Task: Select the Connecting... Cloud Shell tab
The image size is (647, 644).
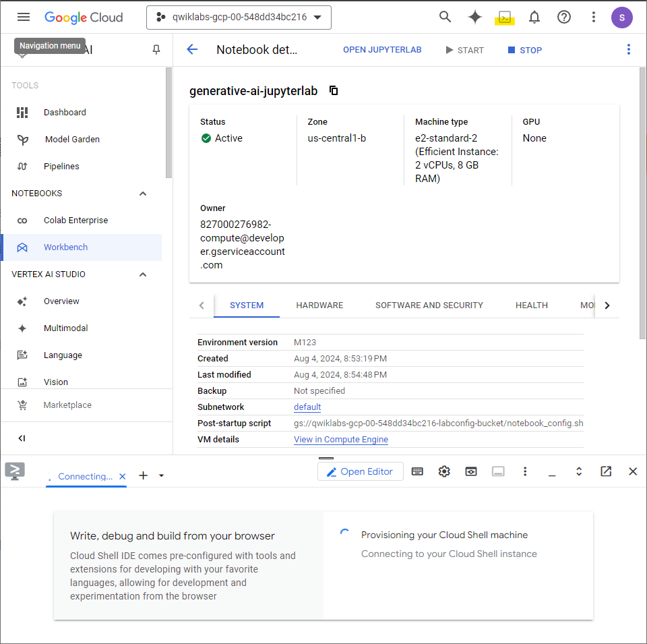Action: coord(85,476)
